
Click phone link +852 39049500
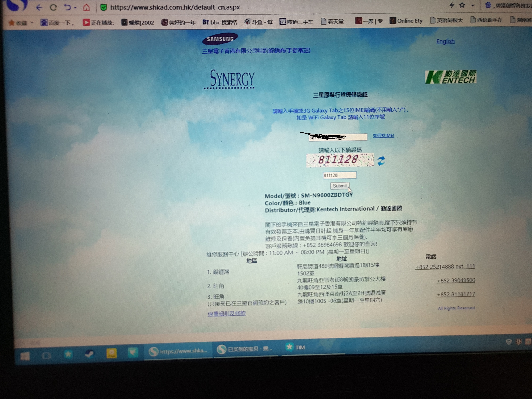pyautogui.click(x=456, y=280)
